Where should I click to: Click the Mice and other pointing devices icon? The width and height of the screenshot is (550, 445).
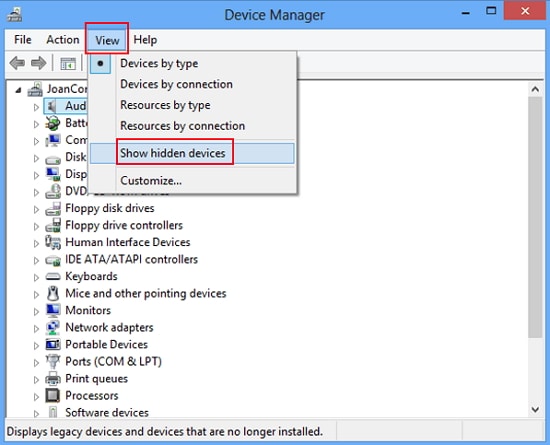[53, 294]
